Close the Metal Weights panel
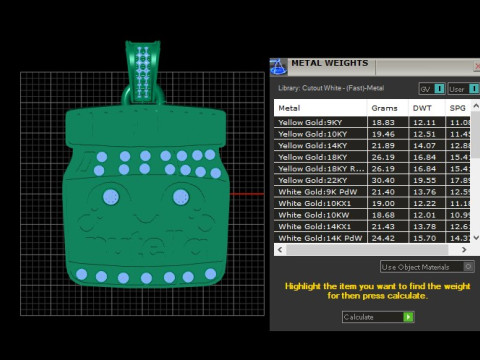The image size is (480, 360). (477, 66)
